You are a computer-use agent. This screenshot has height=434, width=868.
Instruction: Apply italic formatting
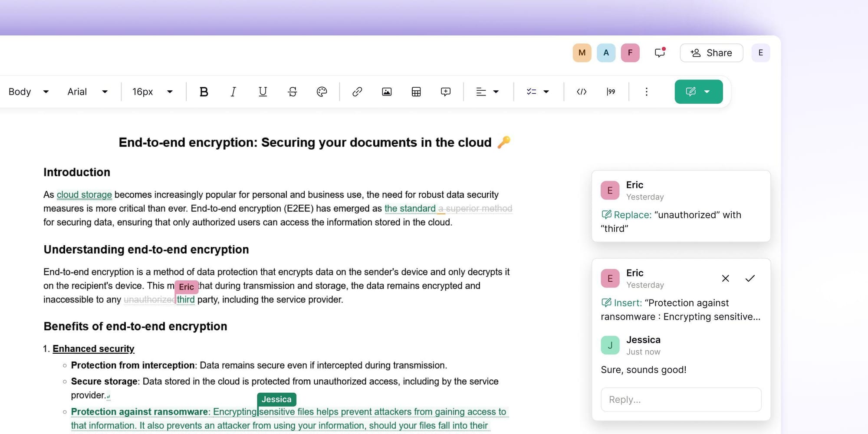(x=233, y=92)
